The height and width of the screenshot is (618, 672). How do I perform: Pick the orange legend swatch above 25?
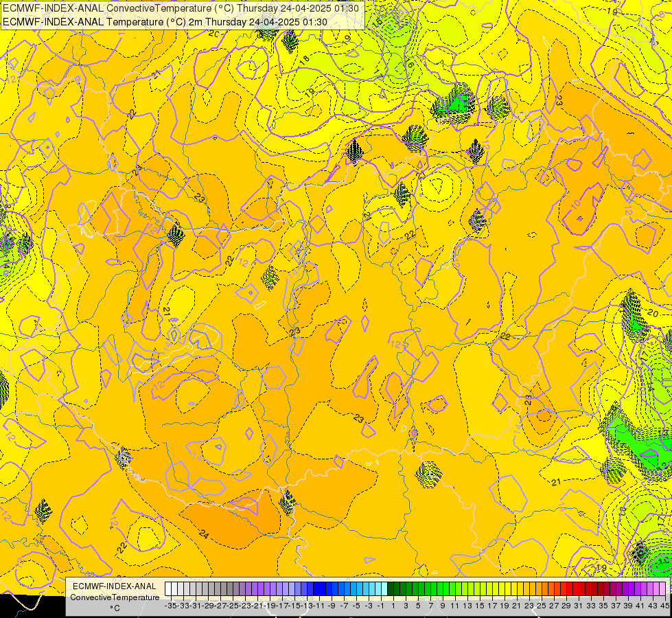[x=539, y=589]
